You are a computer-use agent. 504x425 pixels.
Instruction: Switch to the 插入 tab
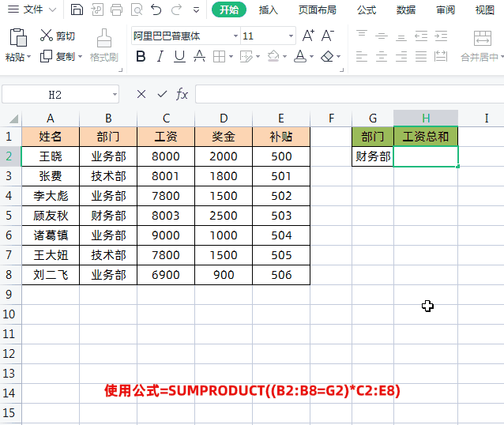click(269, 10)
